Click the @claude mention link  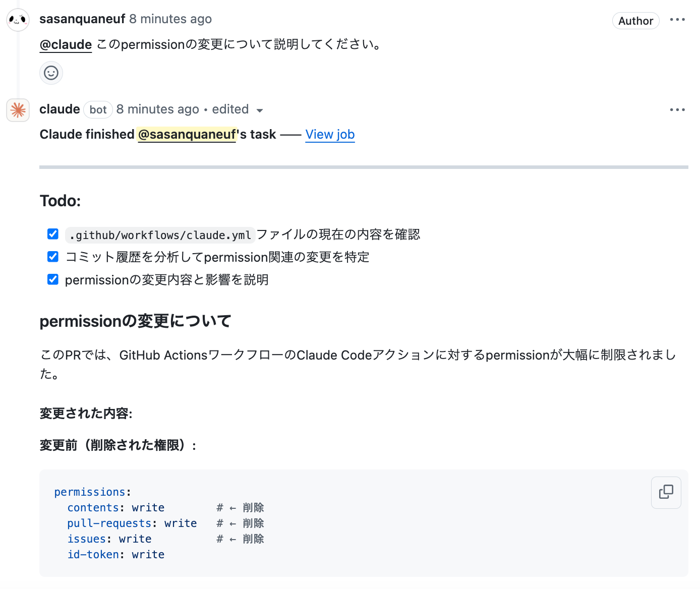66,44
